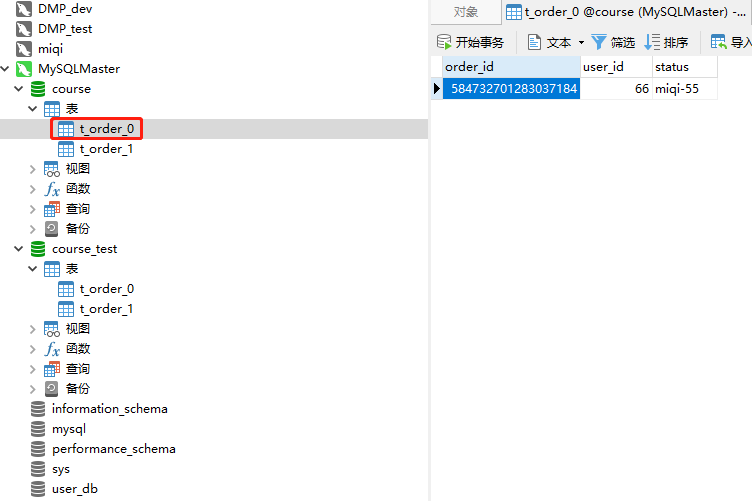Collapse the MySQLMaster connection node

coord(5,69)
